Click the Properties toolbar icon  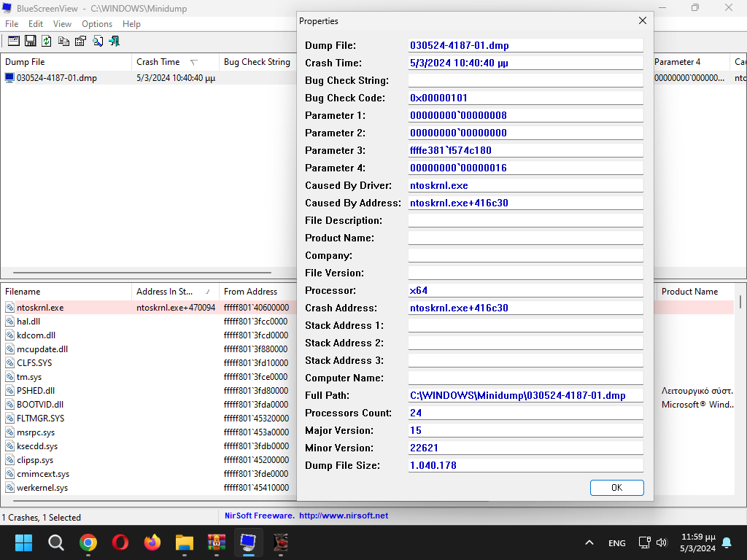click(x=80, y=41)
